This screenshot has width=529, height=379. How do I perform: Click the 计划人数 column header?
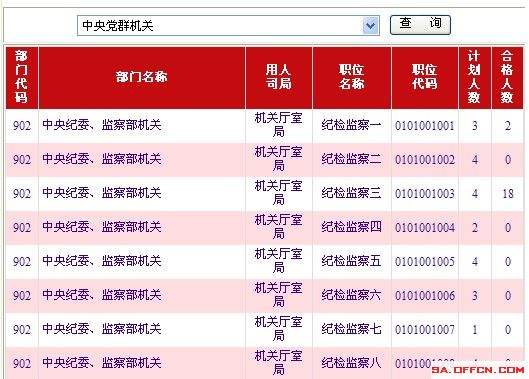[x=475, y=78]
